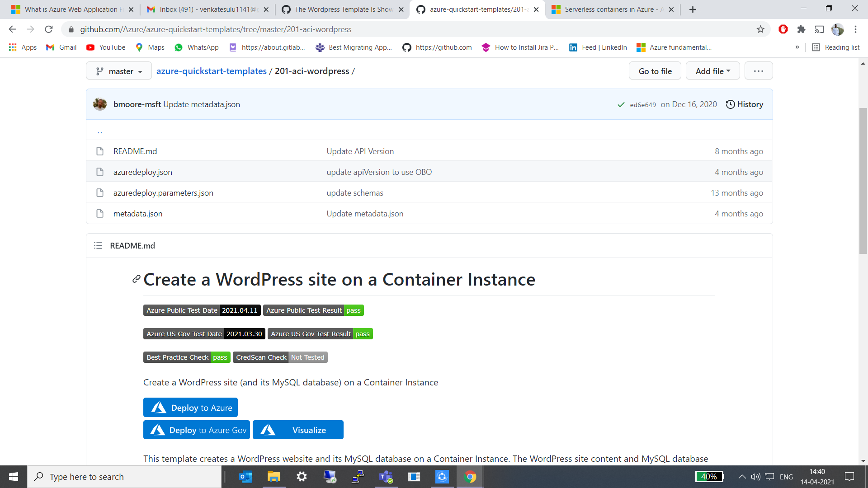This screenshot has height=488, width=868.
Task: Click the battery percentage indicator in taskbar
Action: coord(709,477)
